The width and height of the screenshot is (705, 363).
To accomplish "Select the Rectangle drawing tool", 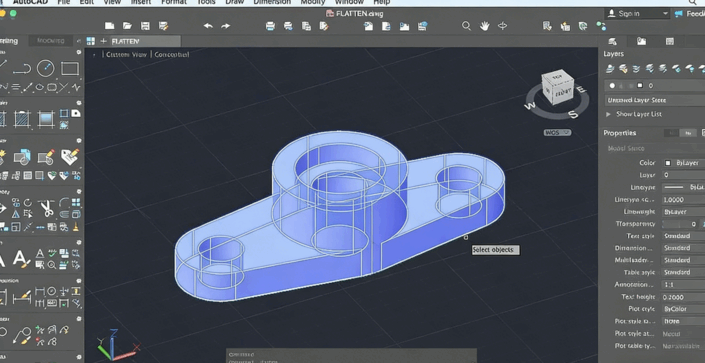I will [x=70, y=68].
